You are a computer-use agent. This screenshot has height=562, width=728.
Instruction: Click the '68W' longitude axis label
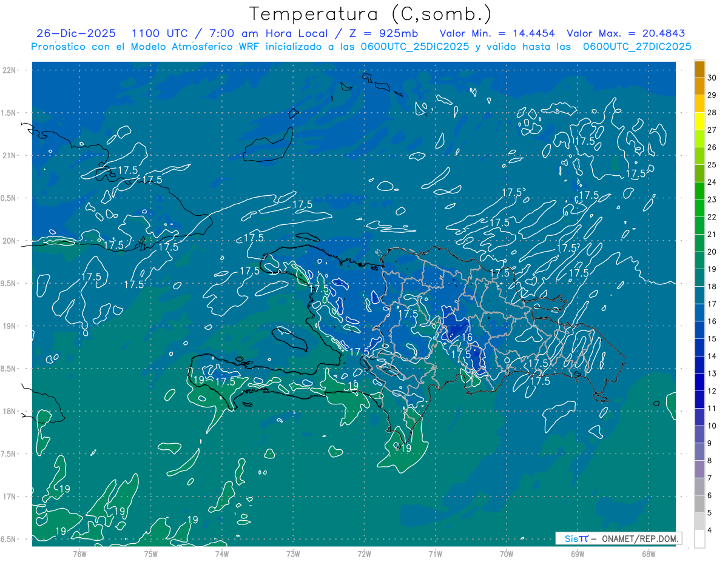(x=649, y=554)
